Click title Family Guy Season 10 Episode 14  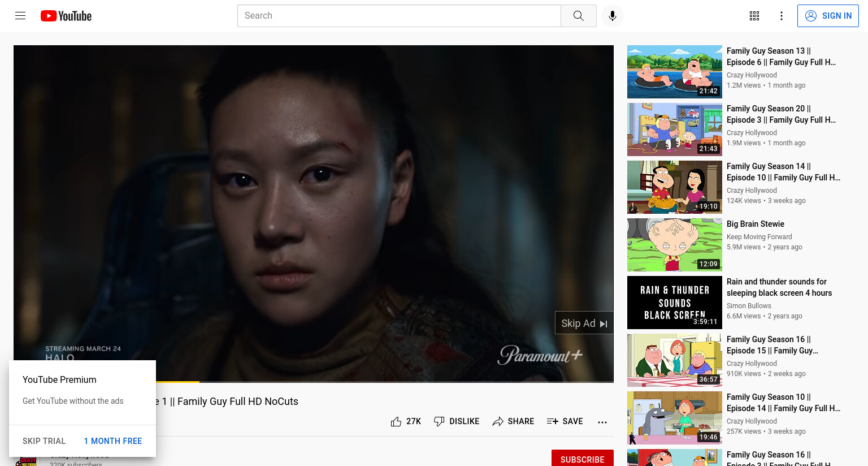click(783, 403)
